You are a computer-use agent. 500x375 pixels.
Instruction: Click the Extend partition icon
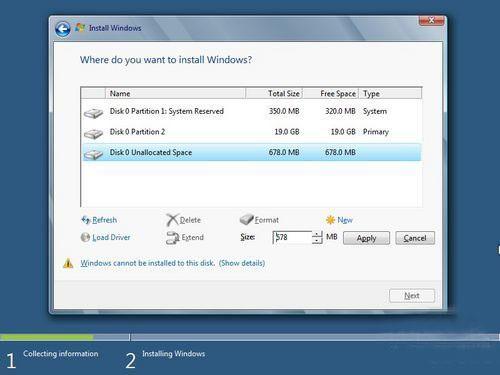tap(173, 238)
